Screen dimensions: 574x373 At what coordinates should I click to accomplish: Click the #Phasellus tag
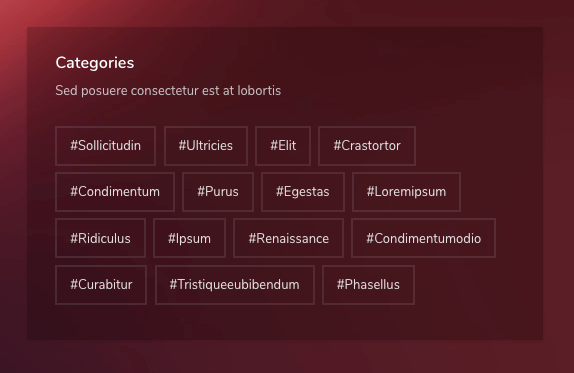[368, 285]
